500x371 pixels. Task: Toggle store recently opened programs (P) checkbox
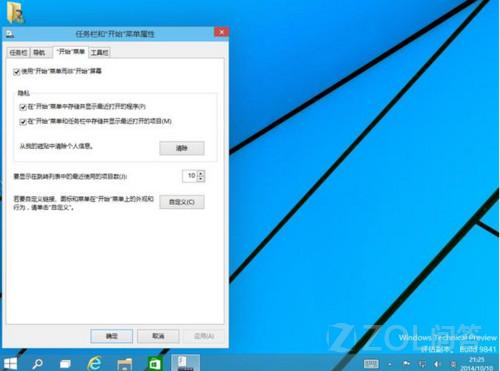(23, 107)
